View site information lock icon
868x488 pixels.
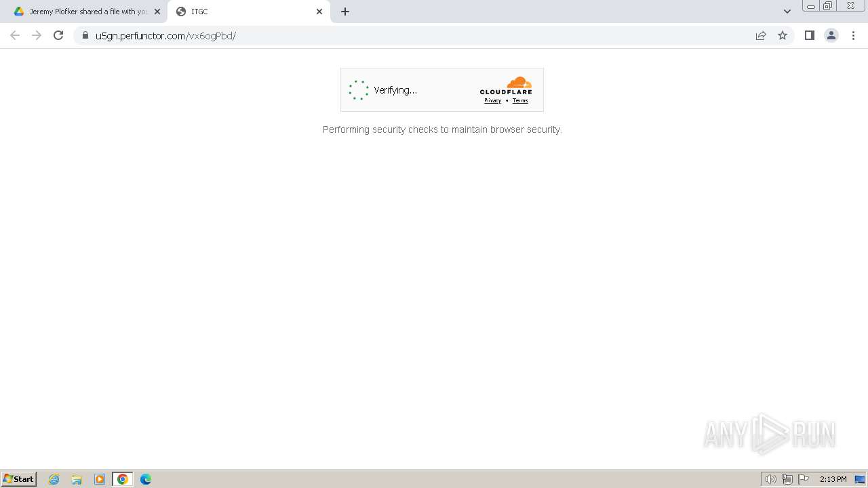pyautogui.click(x=85, y=35)
